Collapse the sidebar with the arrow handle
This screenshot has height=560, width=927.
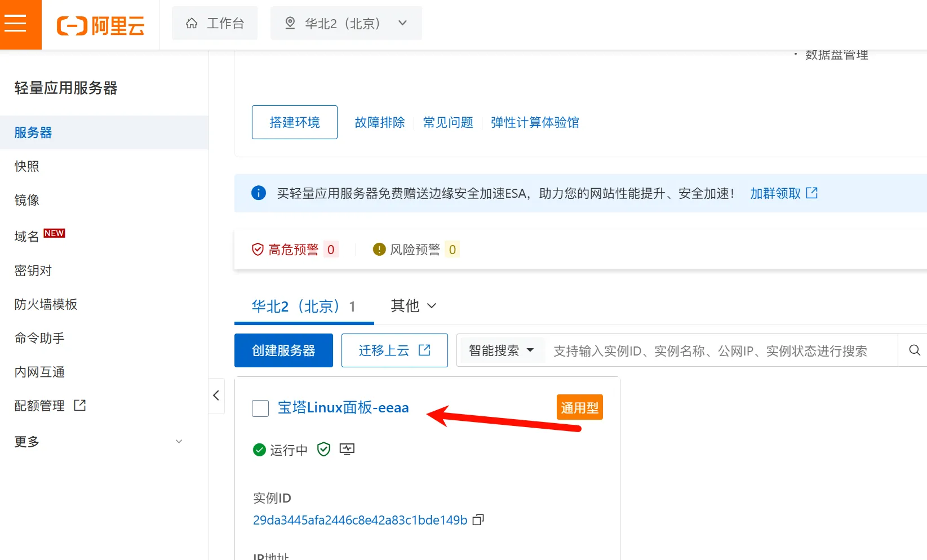(216, 395)
